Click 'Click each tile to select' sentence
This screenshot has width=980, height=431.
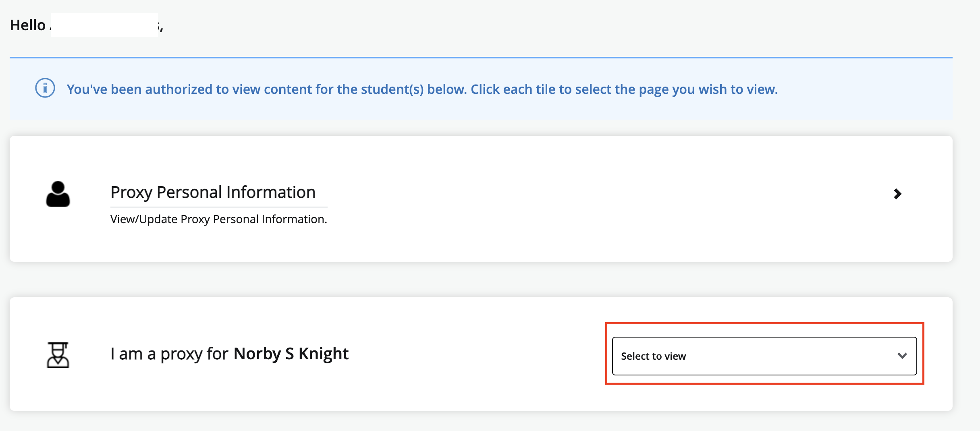[625, 89]
